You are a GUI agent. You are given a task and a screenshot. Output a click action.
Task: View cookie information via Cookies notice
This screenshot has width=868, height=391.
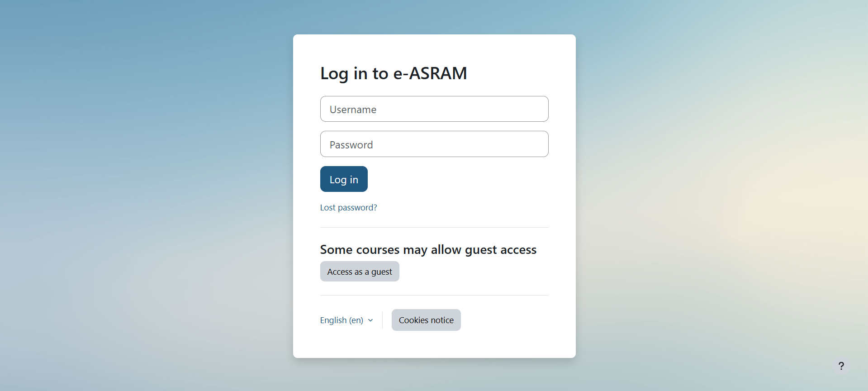pos(426,320)
